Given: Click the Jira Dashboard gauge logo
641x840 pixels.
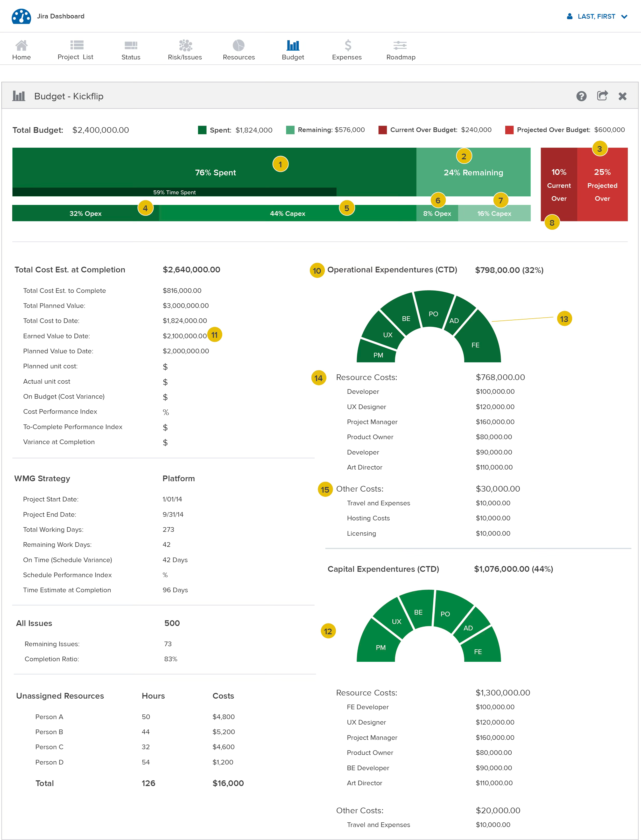Looking at the screenshot, I should tap(21, 16).
